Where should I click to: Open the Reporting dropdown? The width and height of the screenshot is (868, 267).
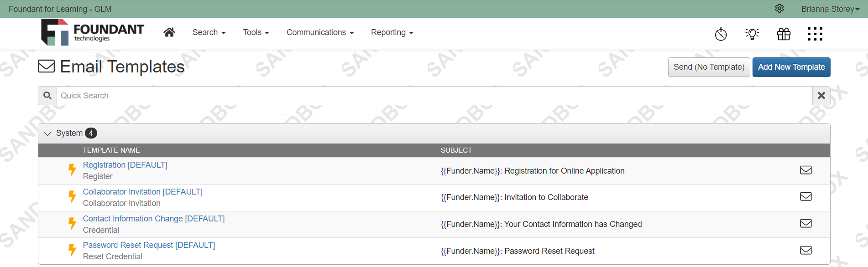[x=392, y=32]
